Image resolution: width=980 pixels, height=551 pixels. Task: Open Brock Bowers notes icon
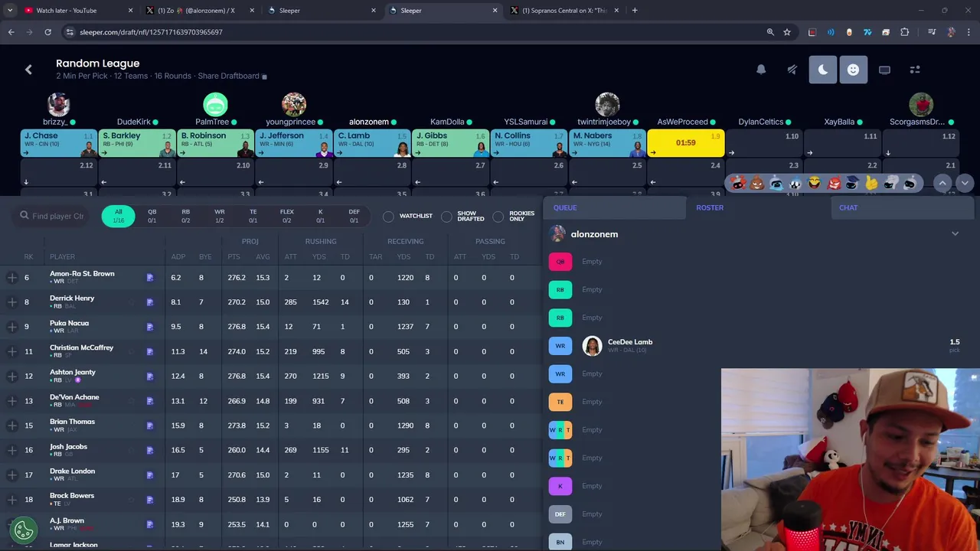click(150, 500)
